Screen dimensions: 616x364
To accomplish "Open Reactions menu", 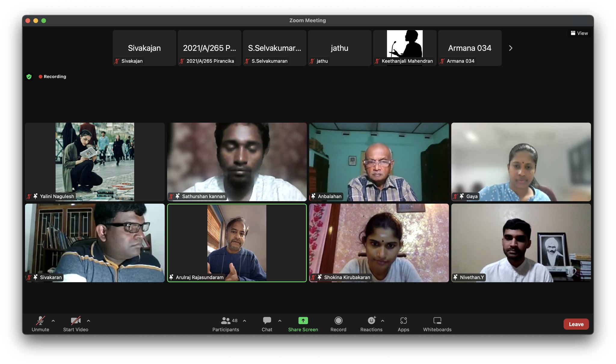I will (371, 324).
